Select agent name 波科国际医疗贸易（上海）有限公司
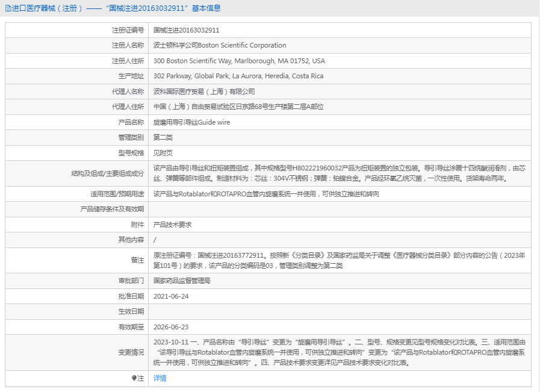 [x=204, y=92]
